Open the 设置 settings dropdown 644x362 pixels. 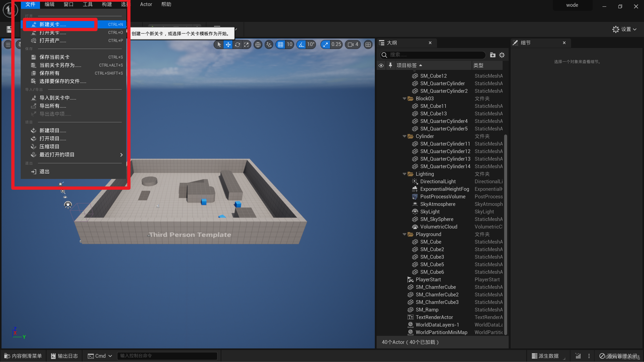[x=625, y=29]
